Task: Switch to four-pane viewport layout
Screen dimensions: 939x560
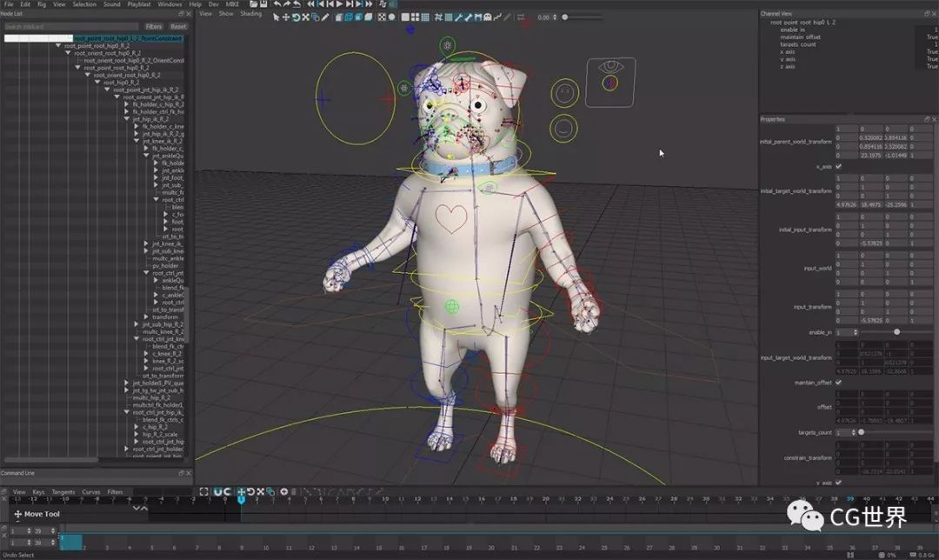Action: coord(415,17)
